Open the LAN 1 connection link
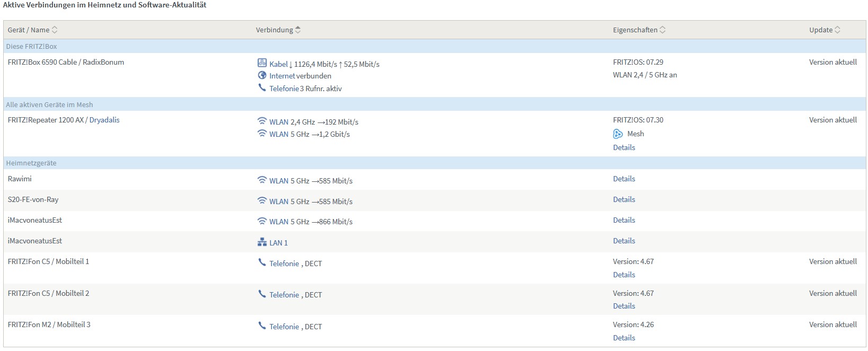The width and height of the screenshot is (868, 351). [x=278, y=243]
